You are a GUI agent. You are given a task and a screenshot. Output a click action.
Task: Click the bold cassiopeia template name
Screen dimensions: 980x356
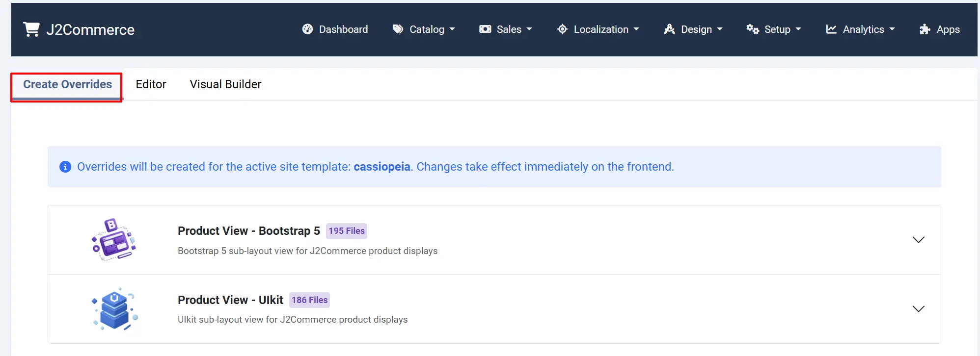coord(382,167)
